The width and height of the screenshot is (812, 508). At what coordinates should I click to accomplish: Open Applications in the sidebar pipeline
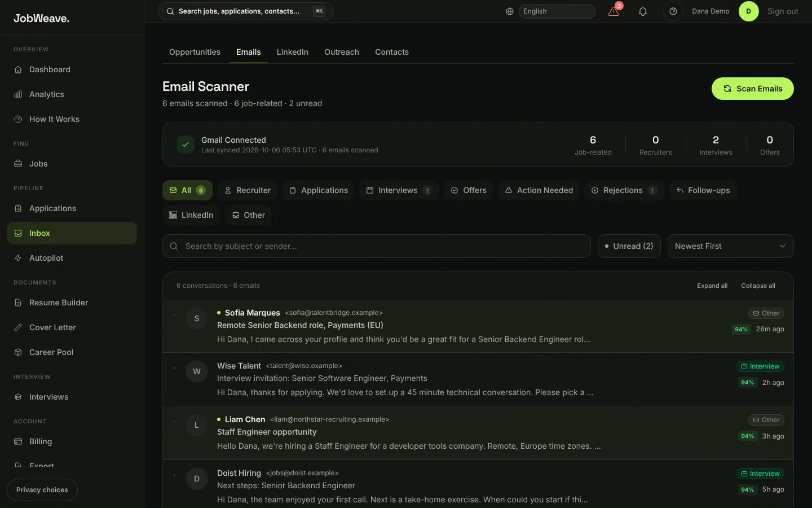pos(72,208)
